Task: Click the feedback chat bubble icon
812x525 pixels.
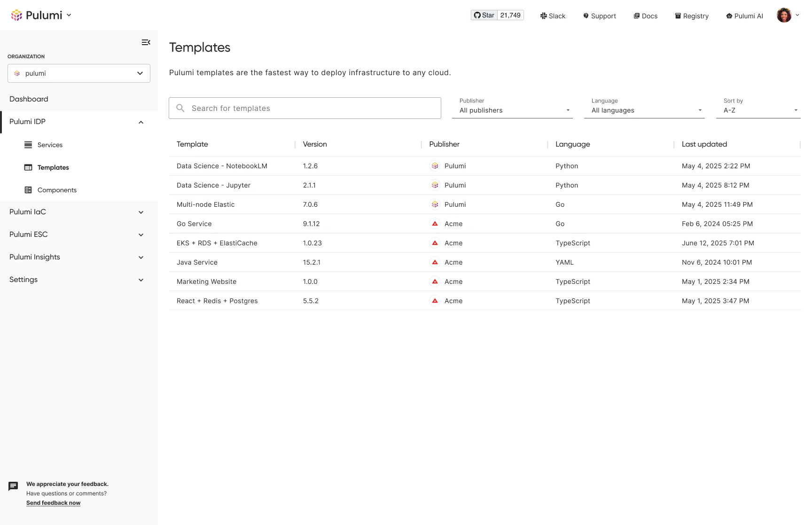Action: (x=13, y=486)
